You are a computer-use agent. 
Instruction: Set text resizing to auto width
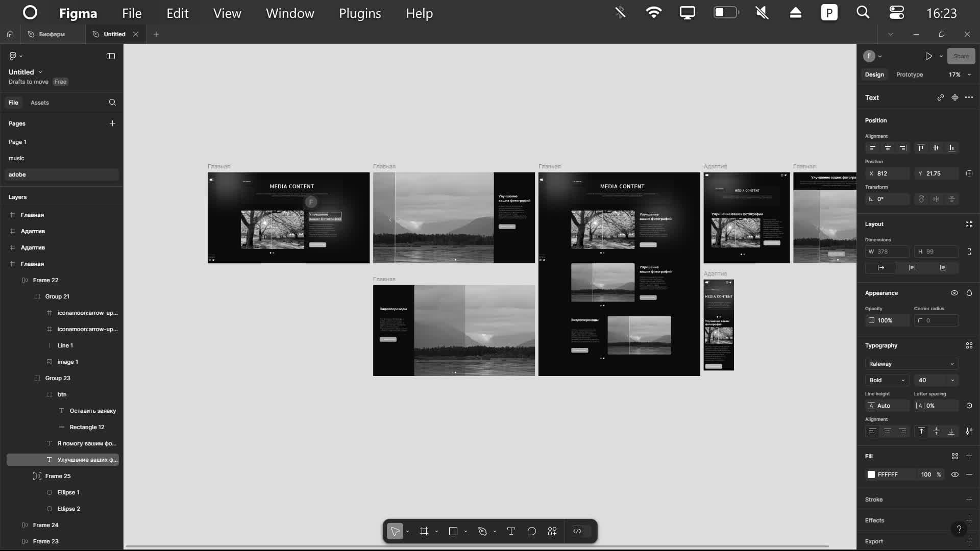click(x=881, y=268)
